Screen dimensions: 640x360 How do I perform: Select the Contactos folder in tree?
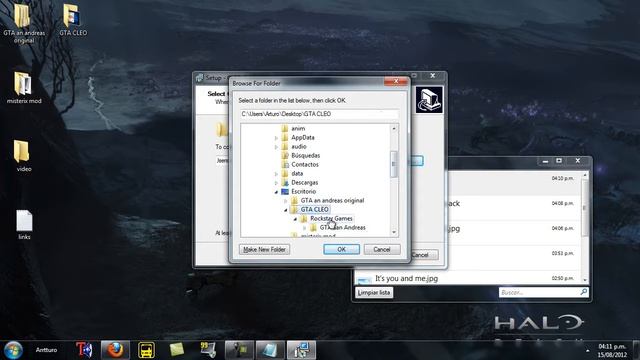[x=304, y=164]
